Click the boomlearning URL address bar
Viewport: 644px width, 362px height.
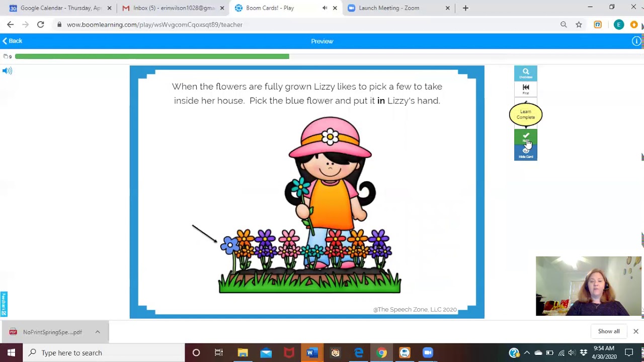coord(302,25)
